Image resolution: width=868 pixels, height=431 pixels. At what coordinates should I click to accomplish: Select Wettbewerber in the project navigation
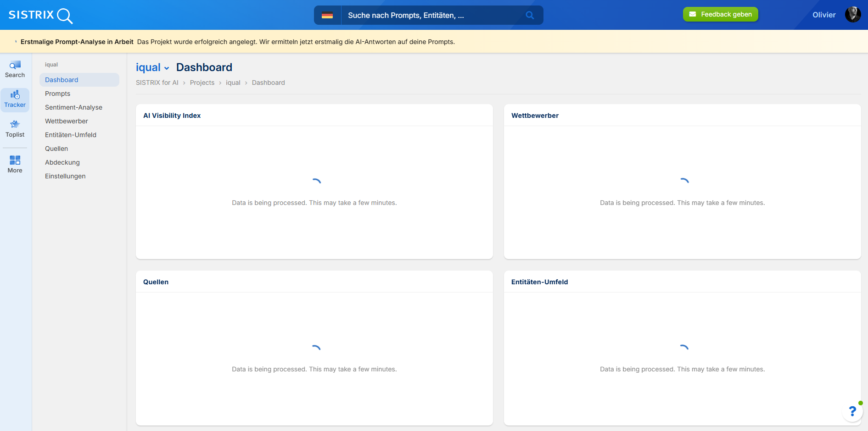pos(66,121)
